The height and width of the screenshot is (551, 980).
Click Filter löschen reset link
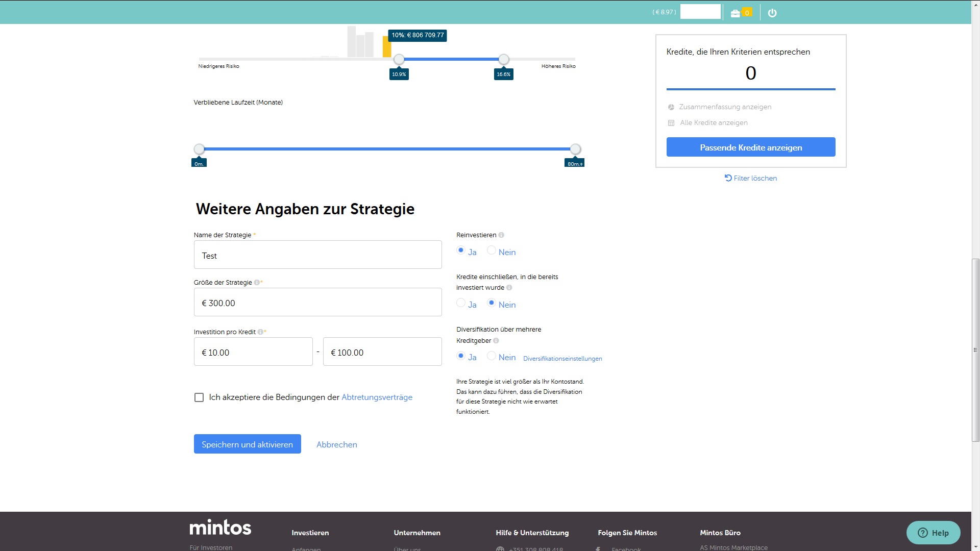(x=751, y=178)
